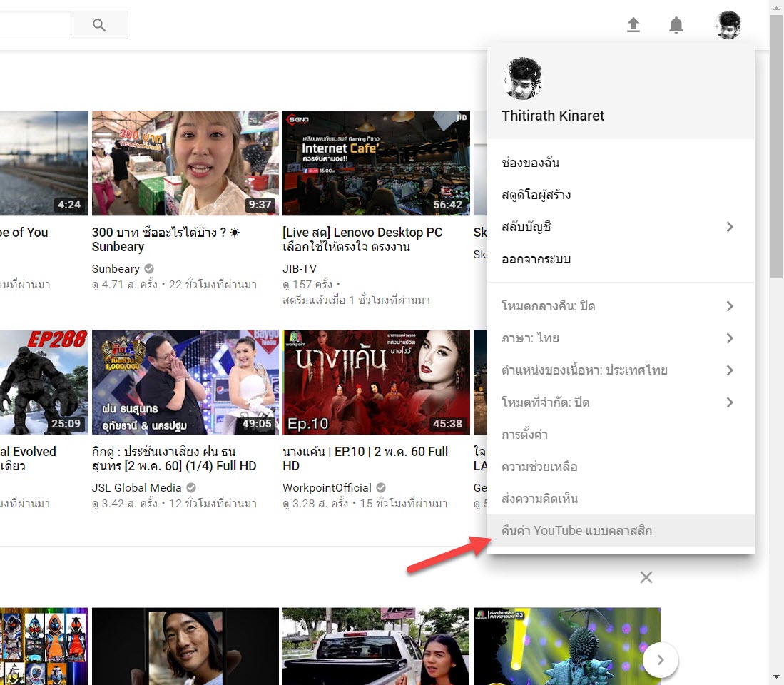The height and width of the screenshot is (685, 784).
Task: Open the โหมดกลางคืน: ปิด setting
Action: pyautogui.click(x=619, y=306)
